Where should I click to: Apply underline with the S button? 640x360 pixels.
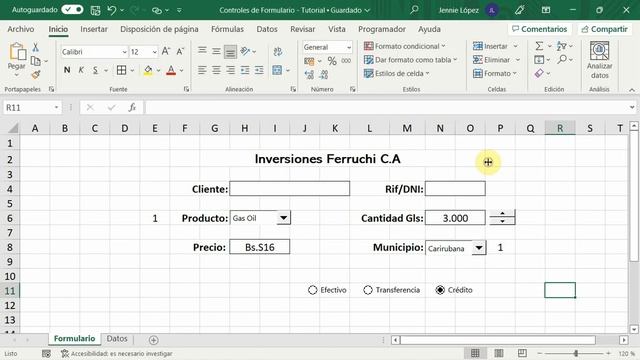(95, 70)
